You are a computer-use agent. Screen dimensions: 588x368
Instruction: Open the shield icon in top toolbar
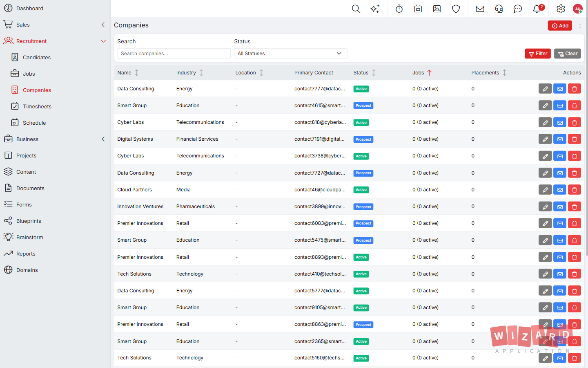coord(456,9)
